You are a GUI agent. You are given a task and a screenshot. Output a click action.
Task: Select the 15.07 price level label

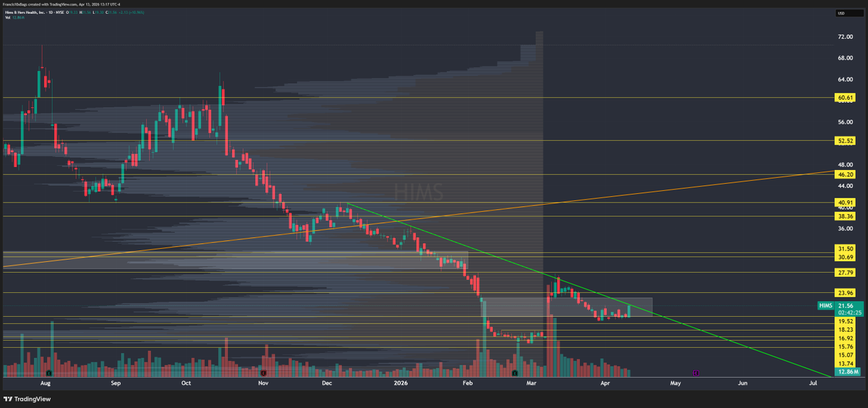coord(846,355)
